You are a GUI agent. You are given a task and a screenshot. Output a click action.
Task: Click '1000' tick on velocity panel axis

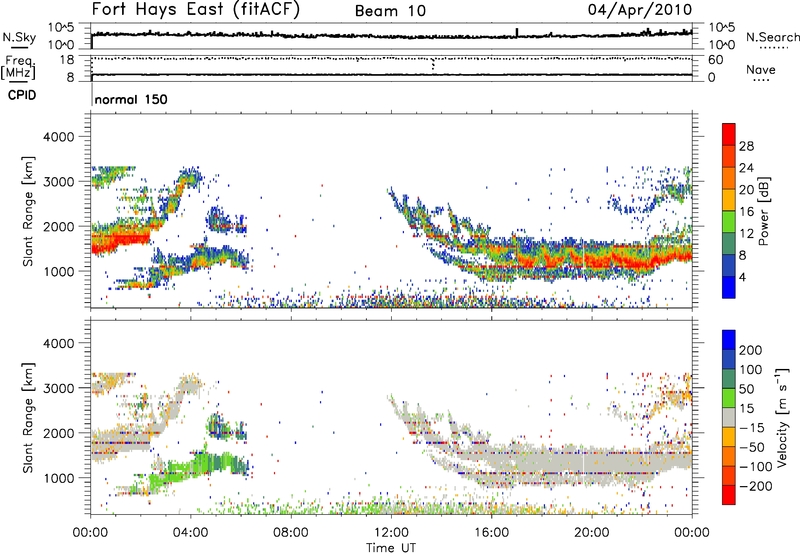coord(59,478)
